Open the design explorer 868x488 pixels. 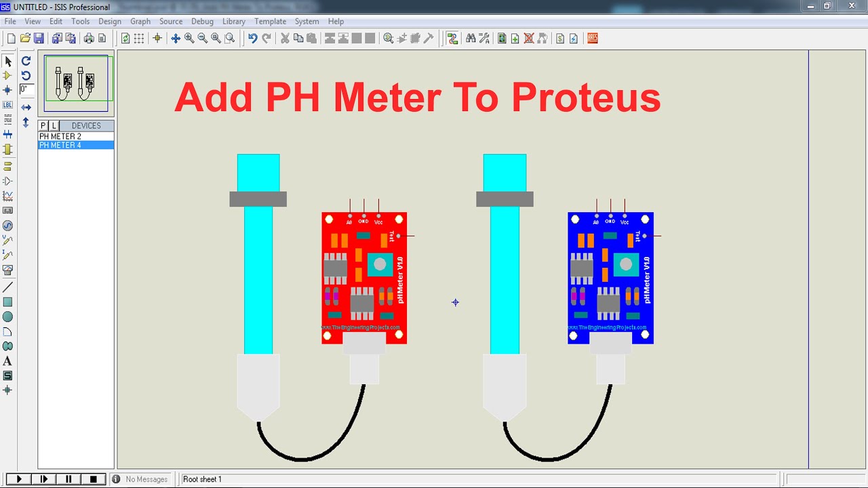click(502, 39)
